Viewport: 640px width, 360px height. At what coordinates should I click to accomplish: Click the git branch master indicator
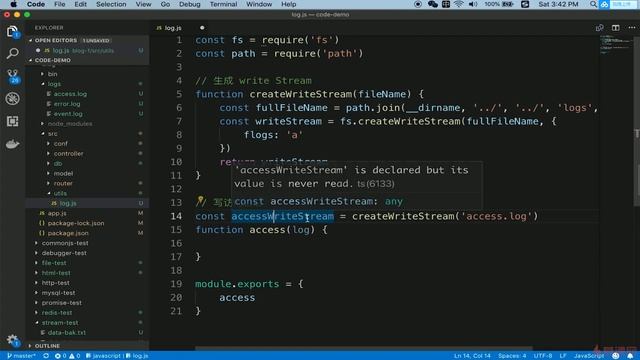(x=21, y=356)
